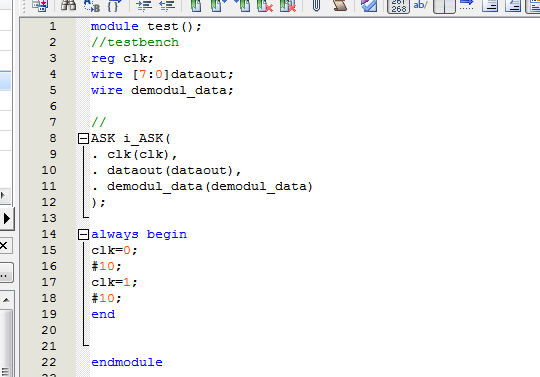Click the Find Matching Delimiter braces icon

coord(114,5)
